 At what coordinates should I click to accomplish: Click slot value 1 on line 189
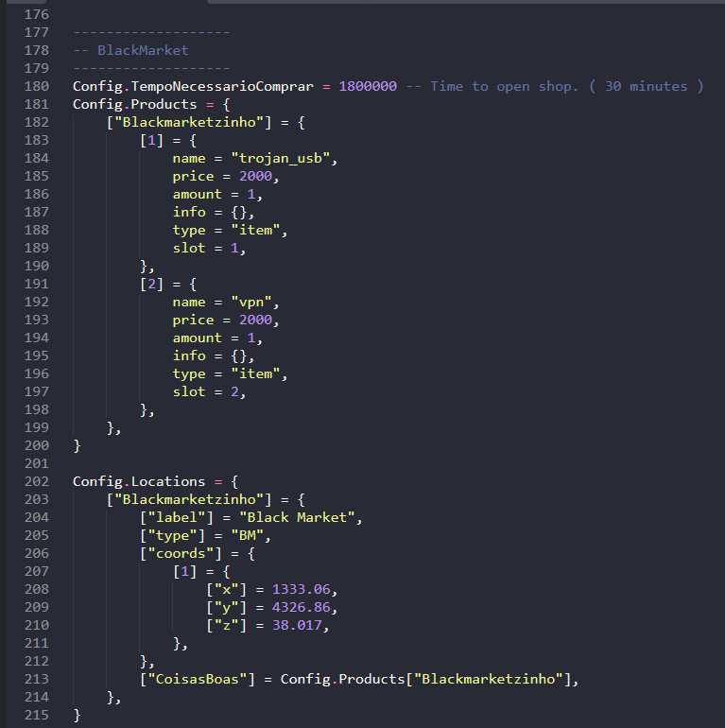tap(234, 249)
